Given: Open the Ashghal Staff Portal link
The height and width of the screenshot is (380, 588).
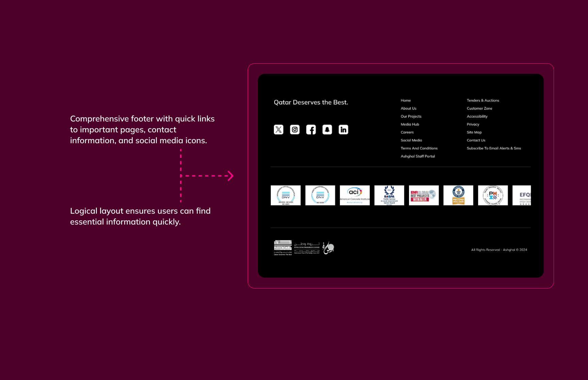Looking at the screenshot, I should coord(418,156).
